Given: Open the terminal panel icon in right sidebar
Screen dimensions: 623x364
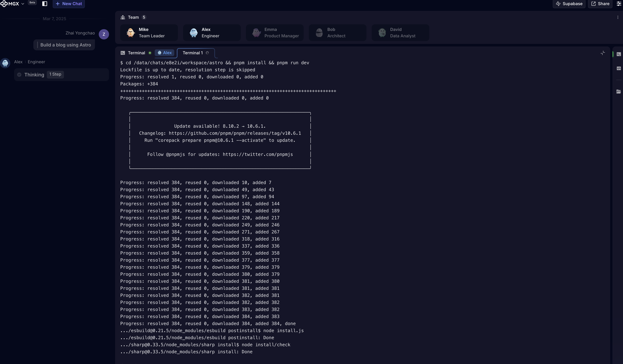Looking at the screenshot, I should [619, 54].
